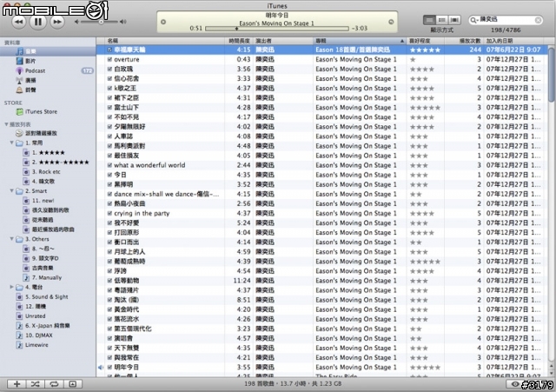Uncheck 'what a wonderful world' checkbox

[109, 165]
